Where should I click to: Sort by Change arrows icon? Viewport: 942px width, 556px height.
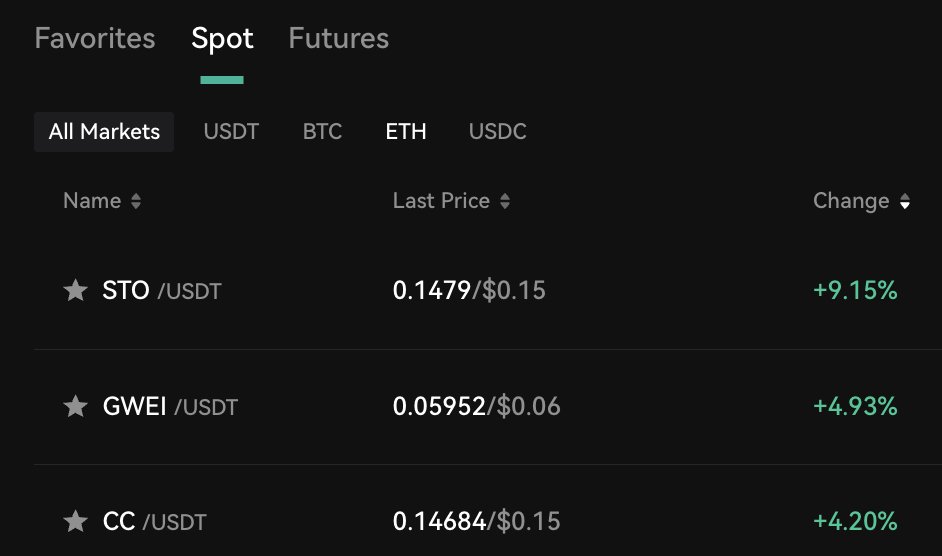(905, 201)
